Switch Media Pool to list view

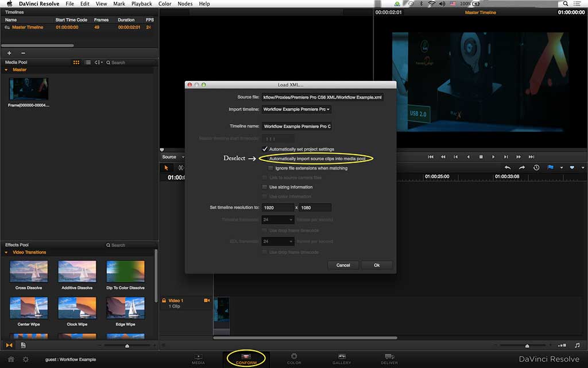click(87, 62)
